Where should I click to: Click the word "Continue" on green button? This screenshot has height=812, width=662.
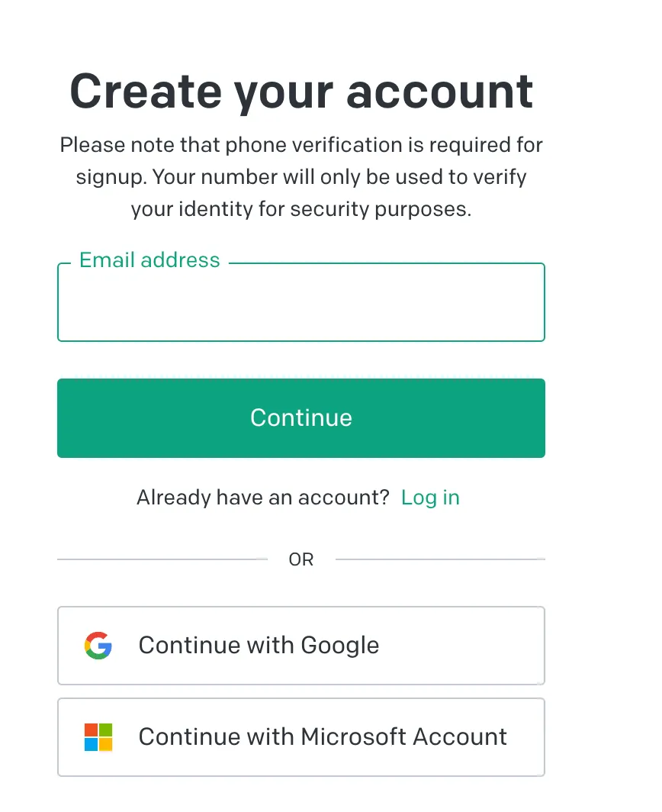(300, 418)
